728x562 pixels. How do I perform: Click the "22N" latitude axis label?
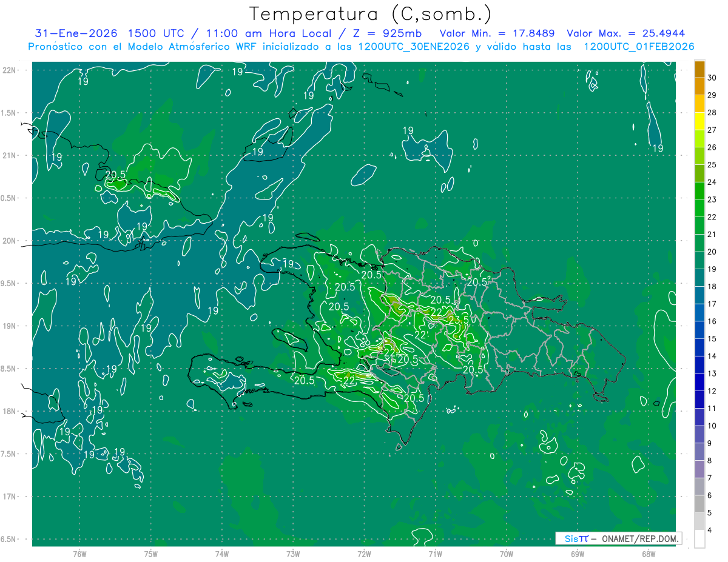pyautogui.click(x=10, y=70)
